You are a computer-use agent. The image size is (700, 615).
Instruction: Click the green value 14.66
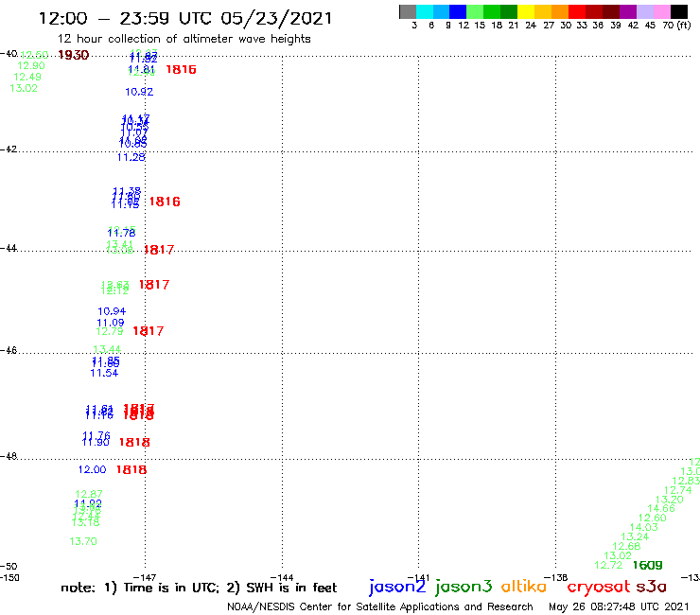pos(661,508)
